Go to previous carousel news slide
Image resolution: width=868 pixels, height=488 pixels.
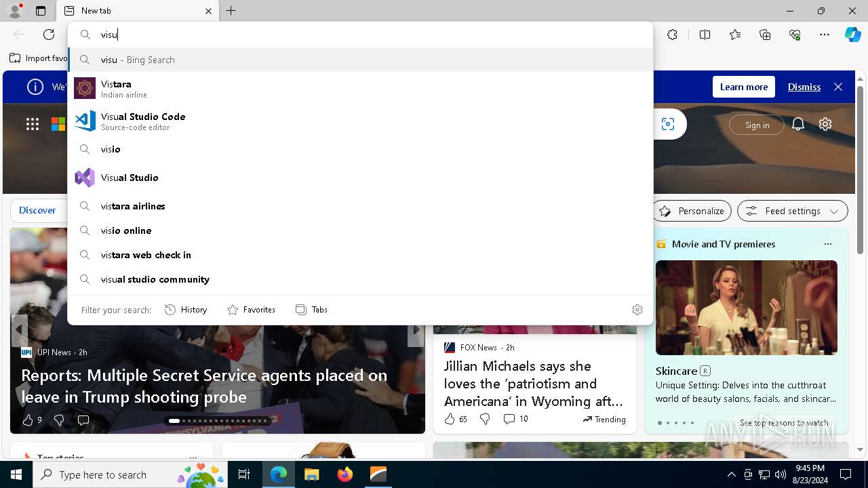pyautogui.click(x=20, y=331)
